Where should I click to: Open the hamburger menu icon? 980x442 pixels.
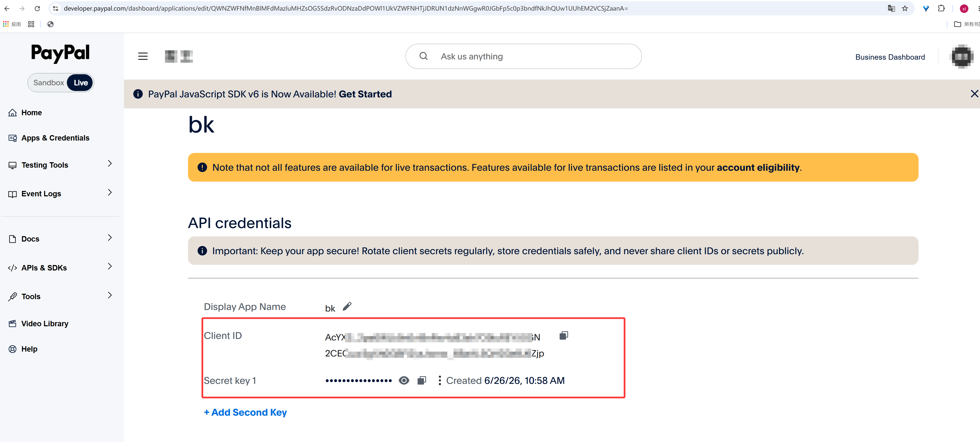pos(143,56)
